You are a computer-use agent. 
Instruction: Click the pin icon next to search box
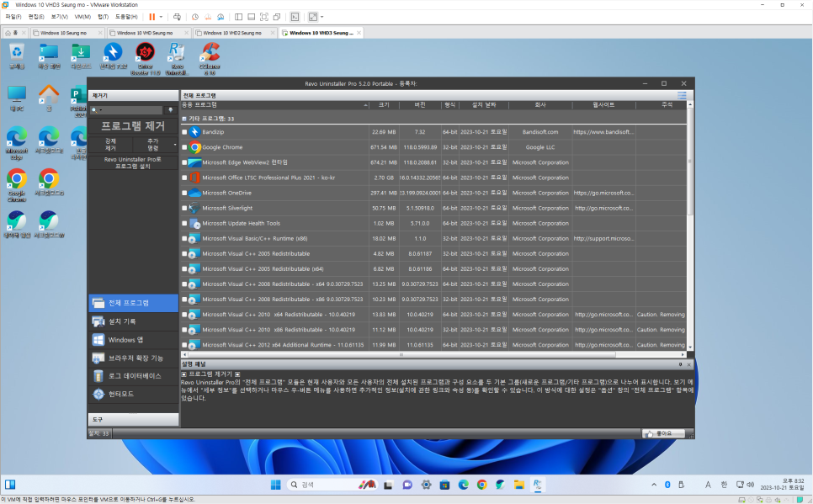(x=171, y=110)
